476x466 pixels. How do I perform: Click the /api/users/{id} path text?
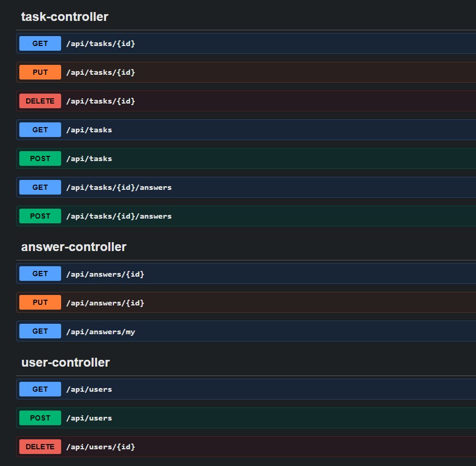(100, 447)
